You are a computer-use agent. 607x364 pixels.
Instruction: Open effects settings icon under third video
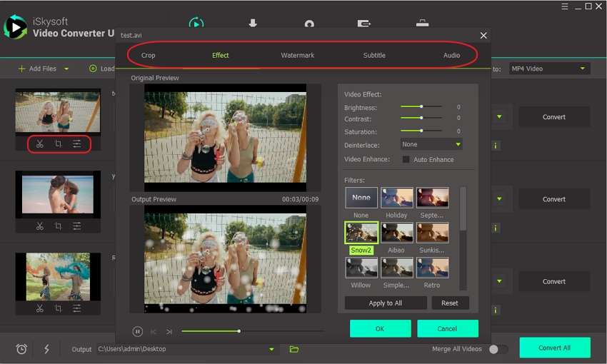(x=76, y=308)
